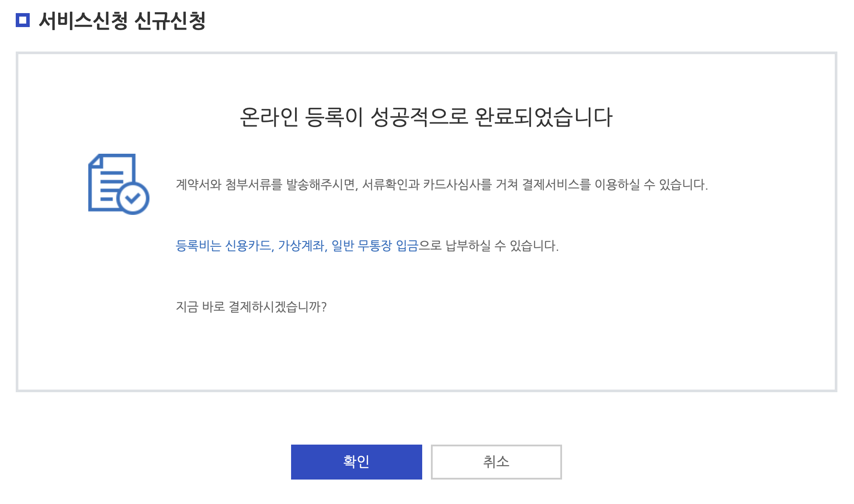Click the outlined square marker in the page header

pos(24,19)
